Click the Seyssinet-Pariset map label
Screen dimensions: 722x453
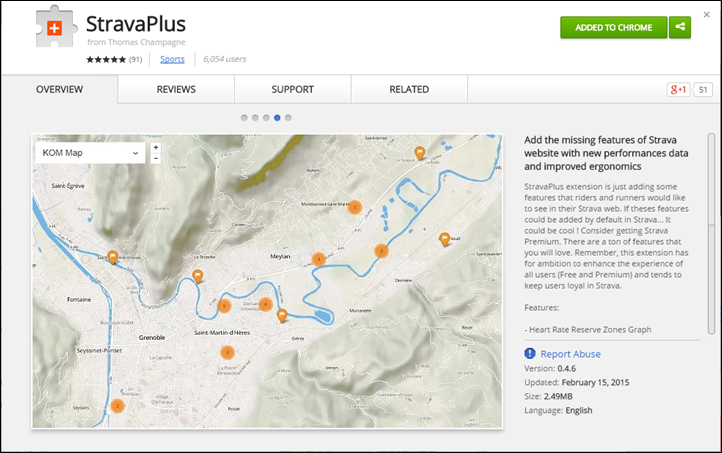coord(99,350)
